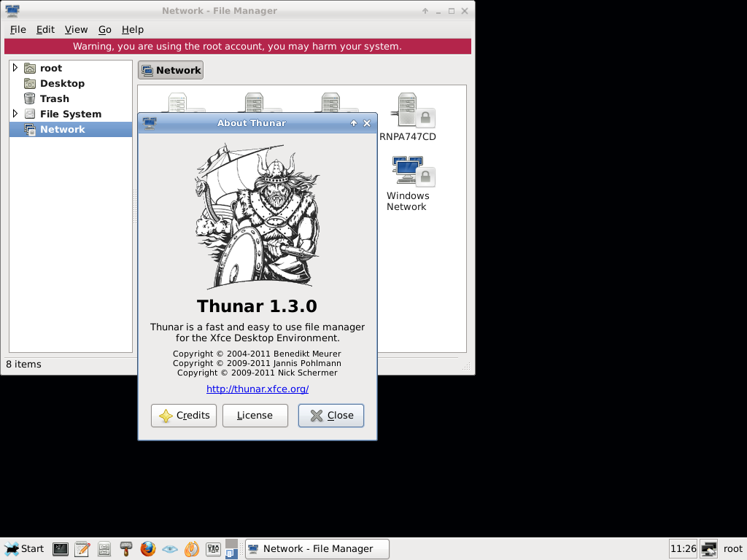The width and height of the screenshot is (747, 560).
Task: Click the mixer settings launcher icon
Action: 214,549
